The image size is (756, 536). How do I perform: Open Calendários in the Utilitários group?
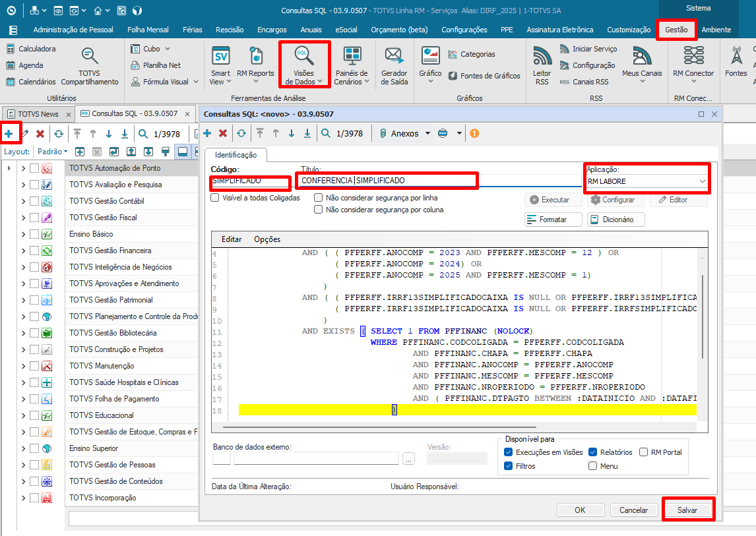31,82
